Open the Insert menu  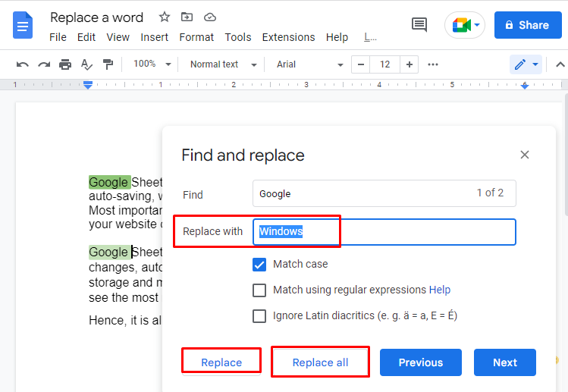tap(154, 37)
